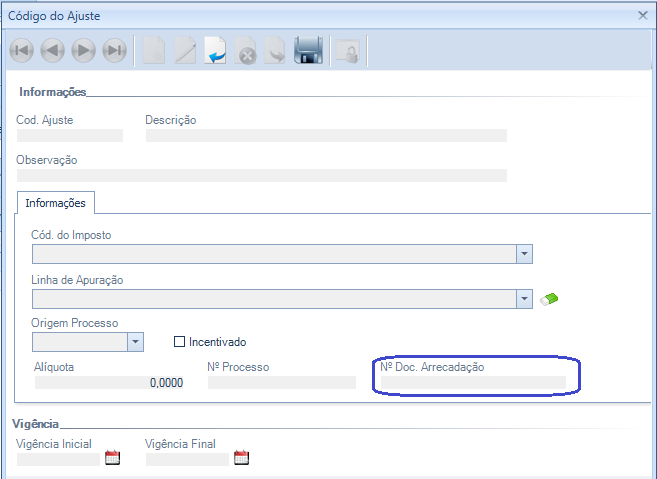Click the new record document icon
Image resolution: width=657 pixels, height=479 pixels.
(154, 51)
